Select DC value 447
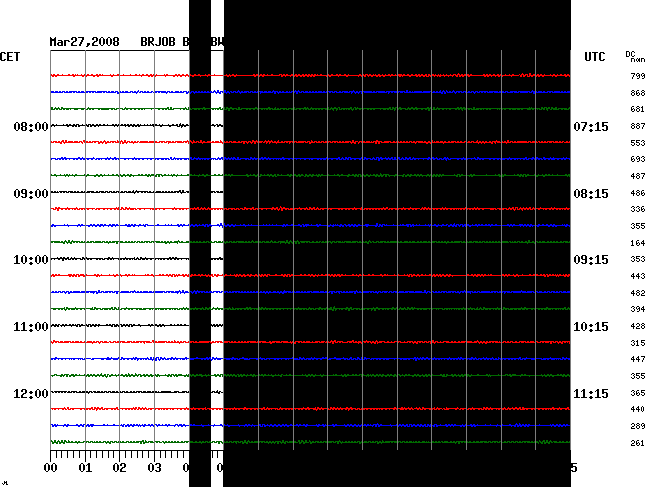Image resolution: width=650 pixels, height=494 pixels. point(638,359)
